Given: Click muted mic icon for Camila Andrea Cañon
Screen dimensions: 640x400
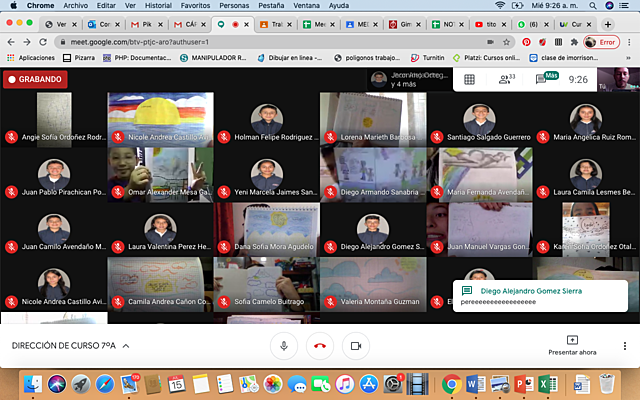Looking at the screenshot, I should click(118, 302).
